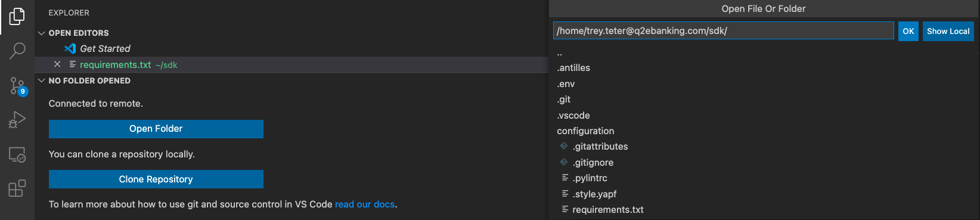Select requirements.txt in the file list

[x=608, y=209]
